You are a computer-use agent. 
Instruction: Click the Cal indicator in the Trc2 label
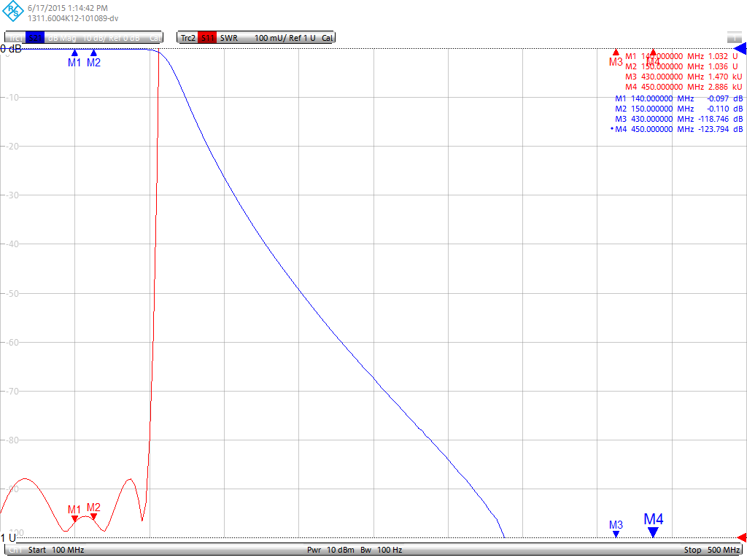pos(328,38)
